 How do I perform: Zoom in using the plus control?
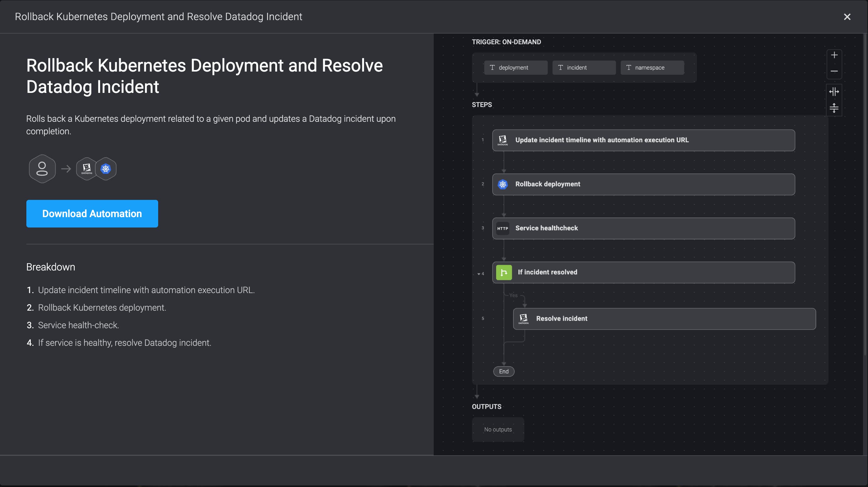[835, 55]
